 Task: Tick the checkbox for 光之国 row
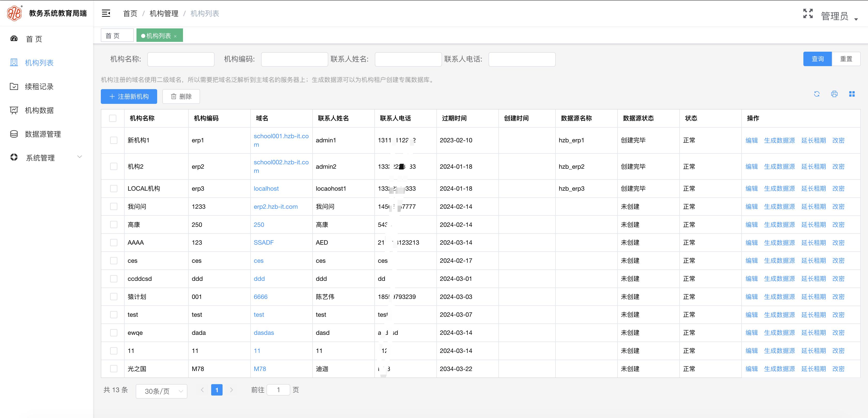(113, 369)
